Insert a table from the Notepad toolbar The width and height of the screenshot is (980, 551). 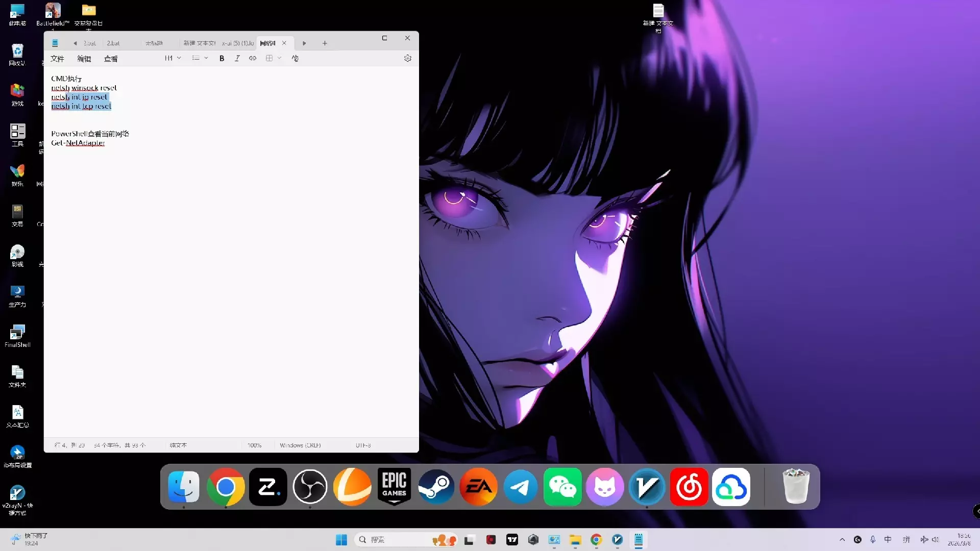coord(269,58)
